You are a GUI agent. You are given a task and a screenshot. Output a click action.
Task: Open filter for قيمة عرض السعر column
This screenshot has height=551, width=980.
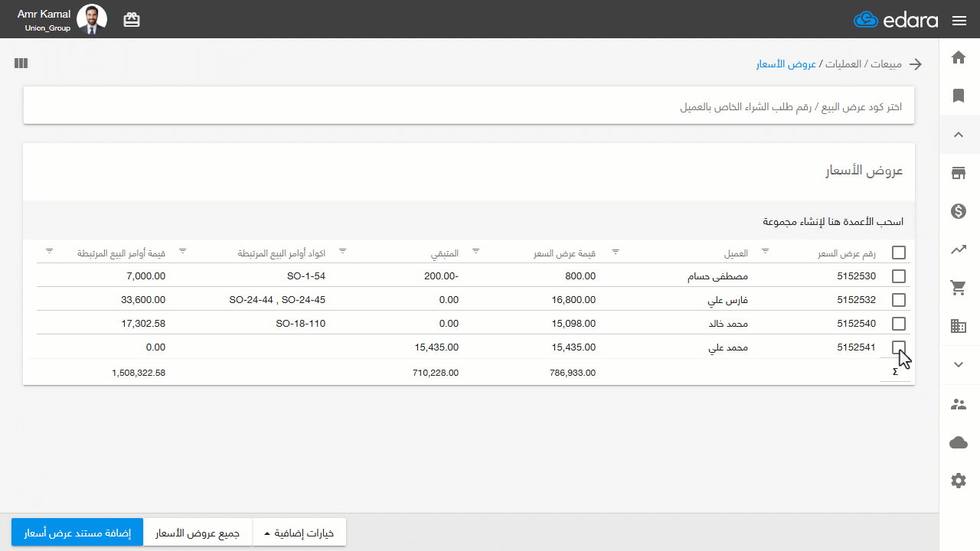[x=475, y=251]
